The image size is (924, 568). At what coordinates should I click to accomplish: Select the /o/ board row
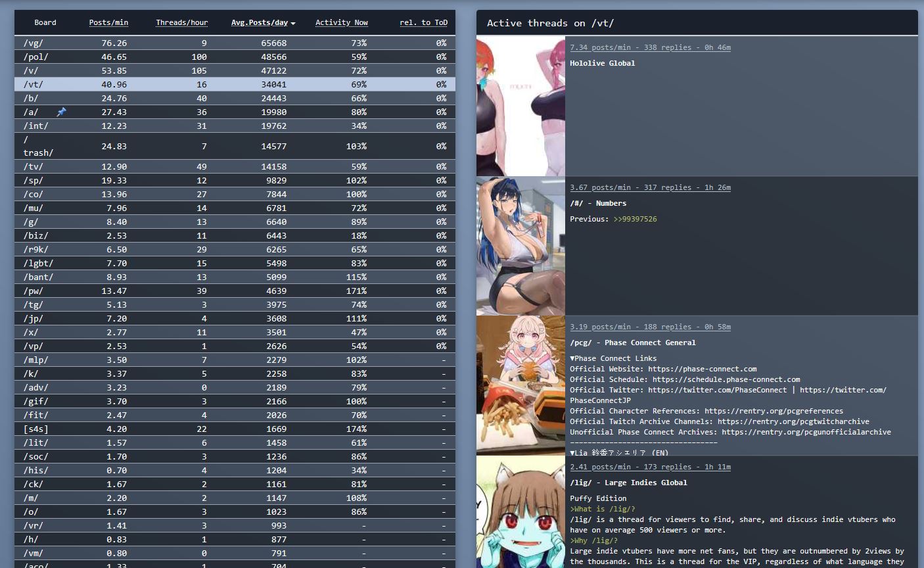235,511
